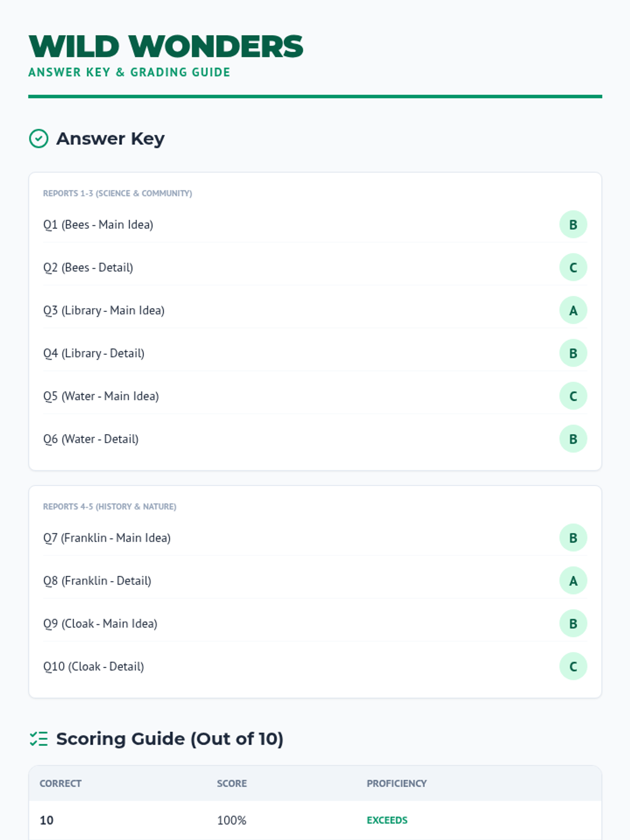
Task: Click the Q9 (Cloak - Main Idea) label
Action: coord(100,624)
